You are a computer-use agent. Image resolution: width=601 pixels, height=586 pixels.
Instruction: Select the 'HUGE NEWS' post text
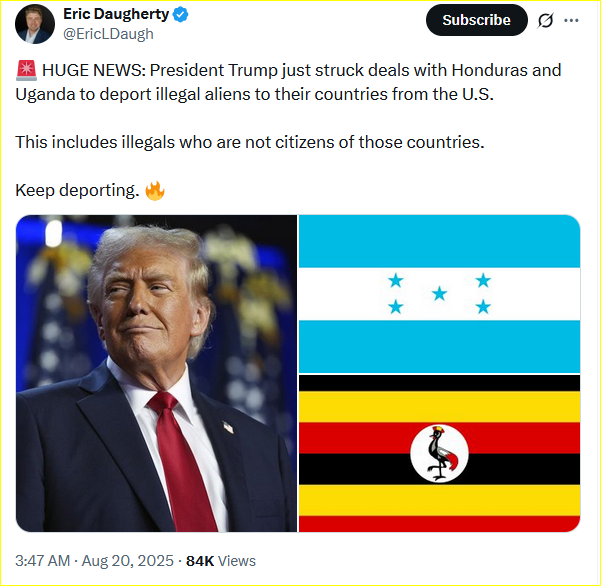pos(288,82)
